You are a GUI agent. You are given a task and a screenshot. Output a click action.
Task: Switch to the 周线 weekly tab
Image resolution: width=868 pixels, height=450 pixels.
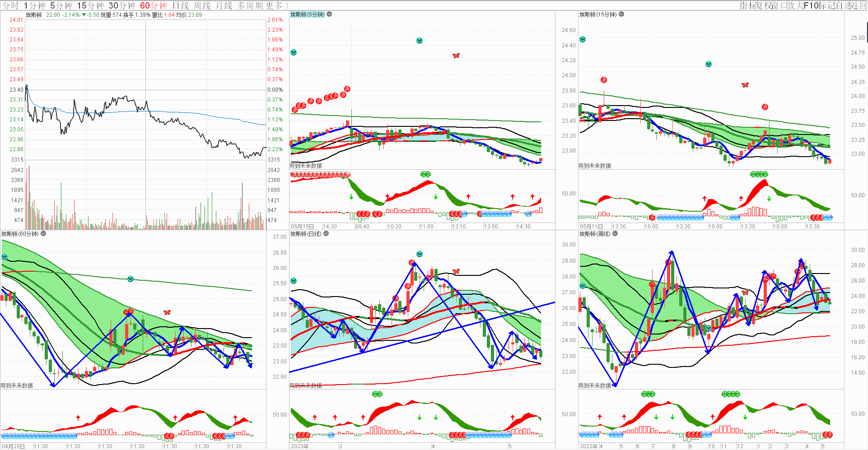tap(202, 5)
